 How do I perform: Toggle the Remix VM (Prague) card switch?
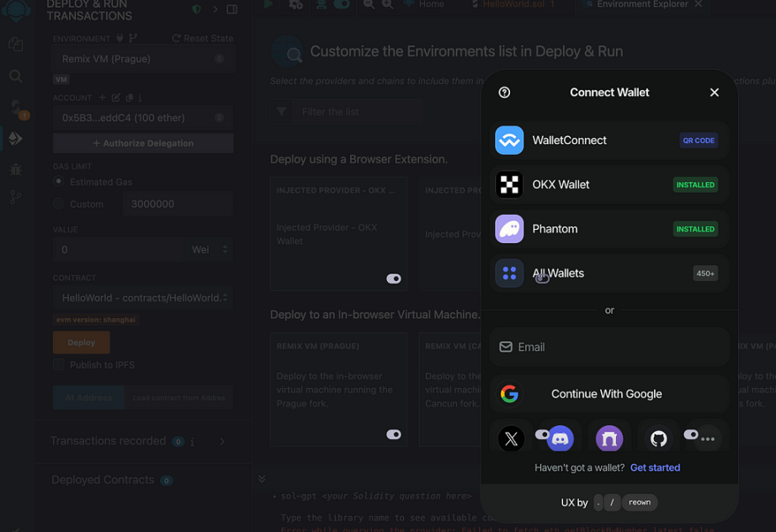pyautogui.click(x=394, y=434)
